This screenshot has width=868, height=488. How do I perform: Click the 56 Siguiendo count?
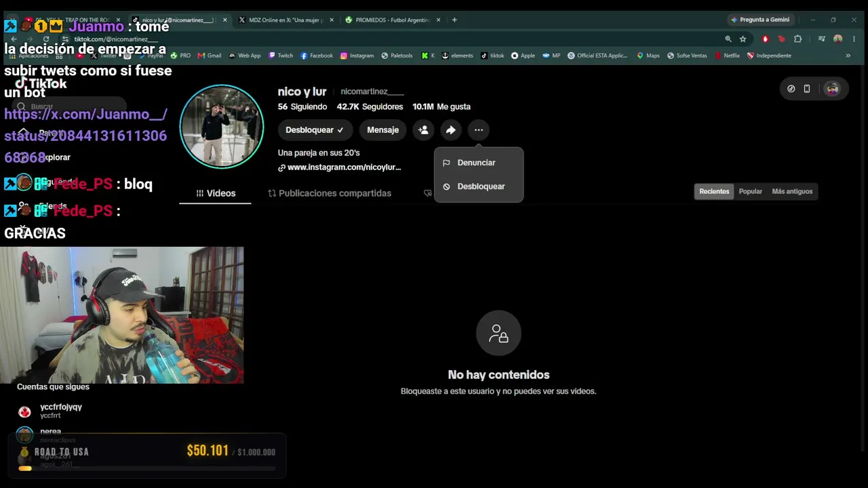click(302, 106)
